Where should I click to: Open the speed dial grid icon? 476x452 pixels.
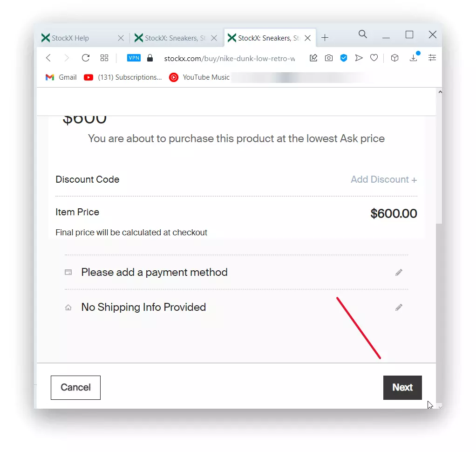point(104,58)
